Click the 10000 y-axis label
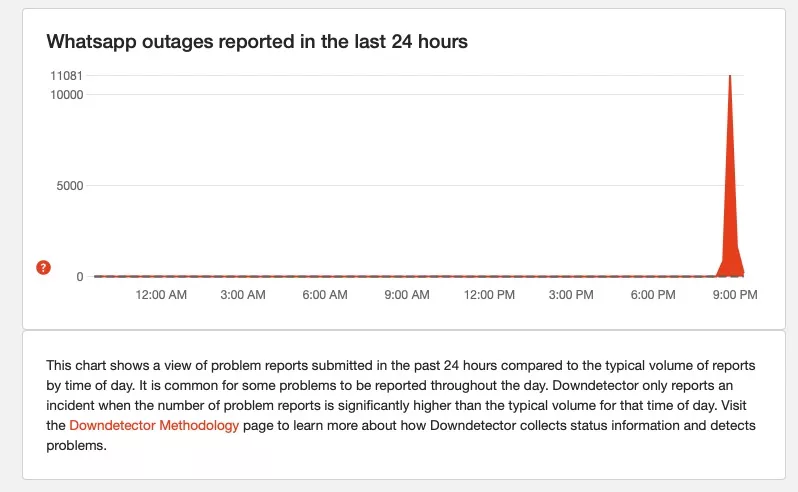The image size is (798, 492). click(x=66, y=94)
